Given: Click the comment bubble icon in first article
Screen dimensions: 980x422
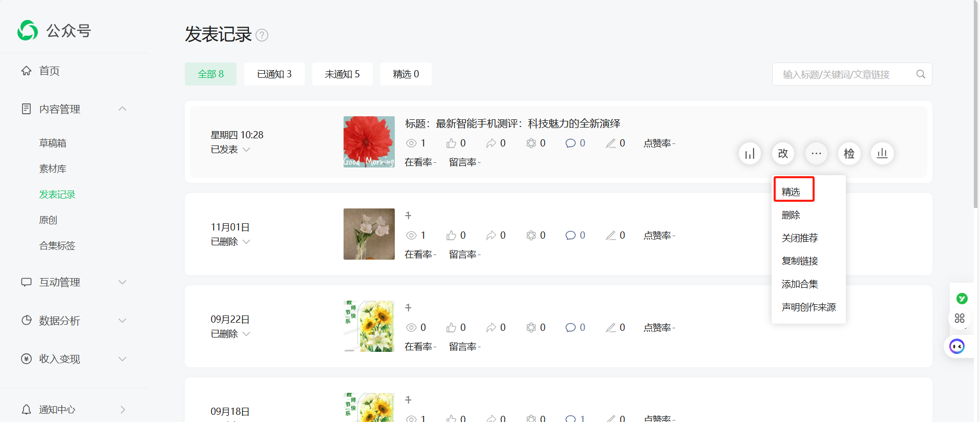Looking at the screenshot, I should [570, 143].
